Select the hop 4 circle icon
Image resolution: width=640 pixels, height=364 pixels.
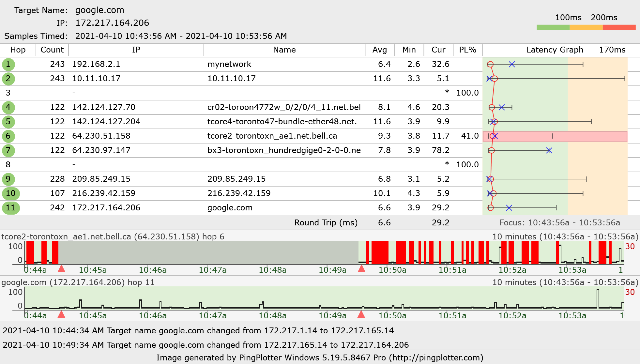(x=8, y=107)
